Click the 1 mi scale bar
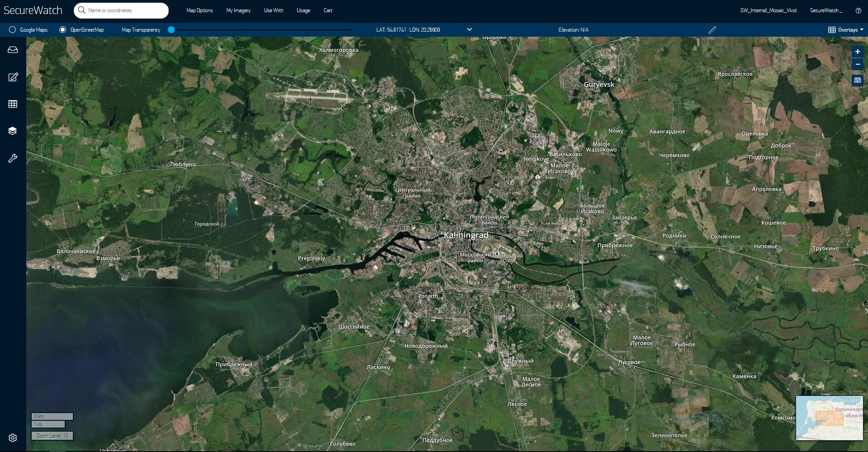The height and width of the screenshot is (452, 868). coord(48,424)
